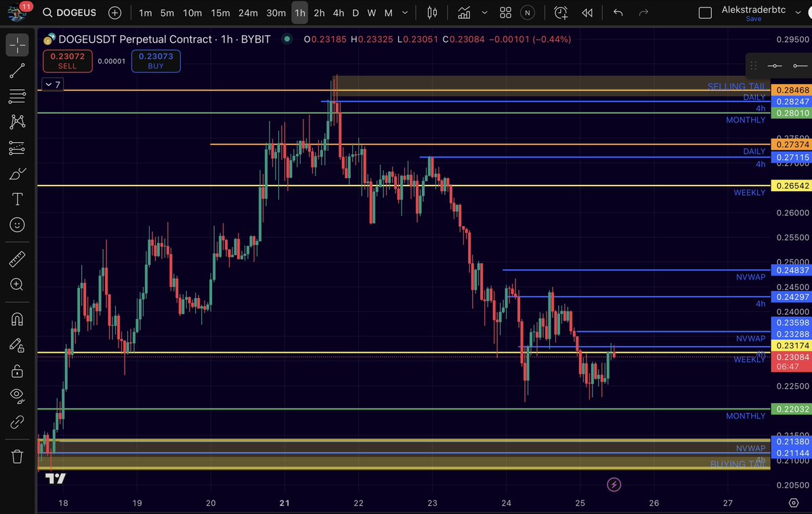
Task: Toggle lock all drawings
Action: pos(17,370)
